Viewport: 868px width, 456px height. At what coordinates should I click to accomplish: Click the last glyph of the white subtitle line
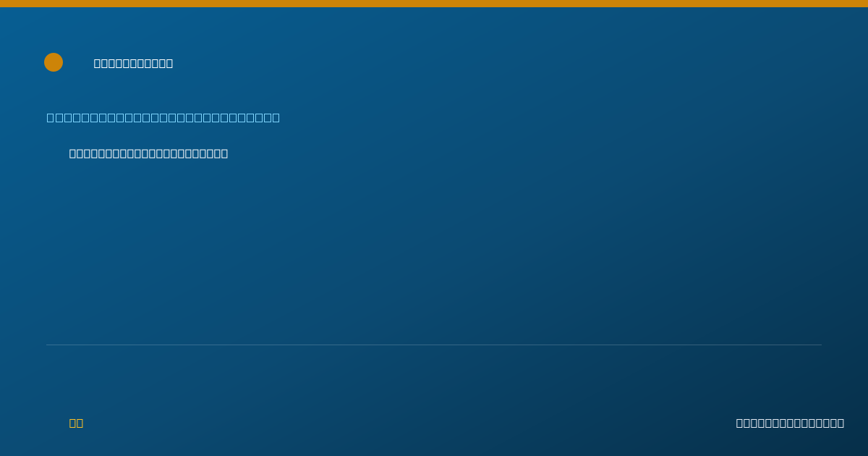224,153
